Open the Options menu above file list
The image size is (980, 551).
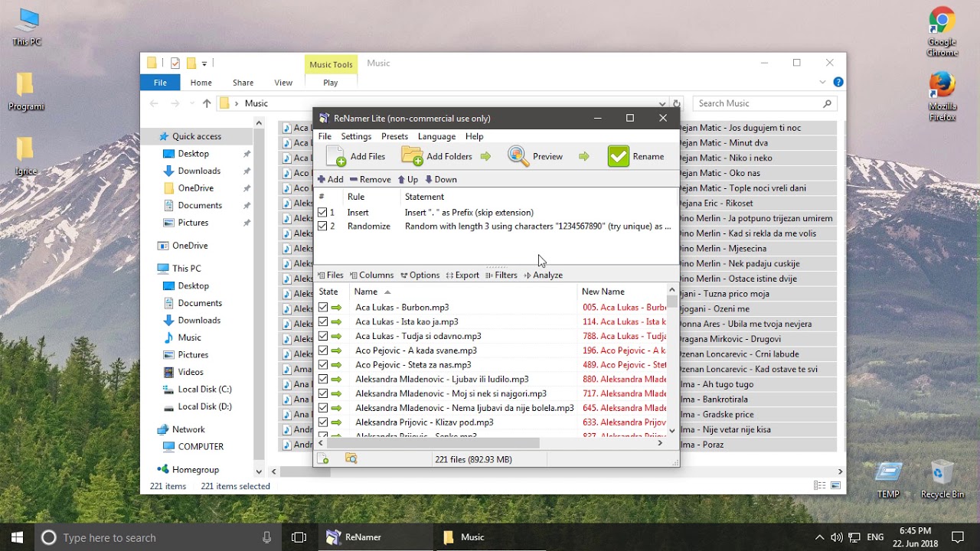pyautogui.click(x=420, y=275)
